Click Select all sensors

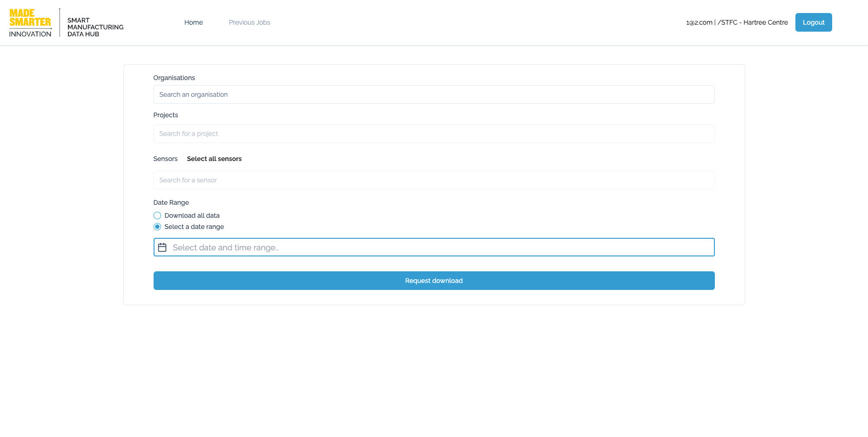[214, 159]
